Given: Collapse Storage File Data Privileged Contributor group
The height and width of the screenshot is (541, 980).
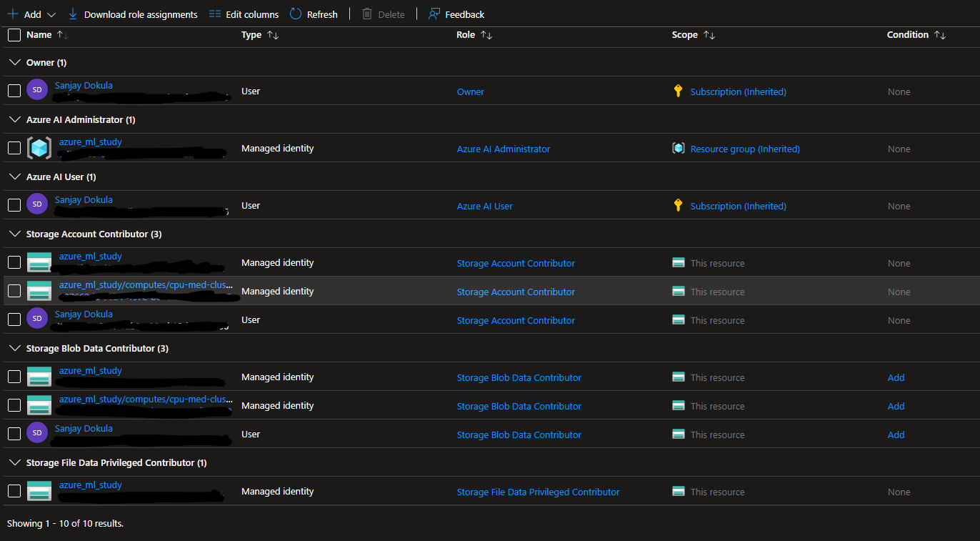Looking at the screenshot, I should tap(14, 462).
